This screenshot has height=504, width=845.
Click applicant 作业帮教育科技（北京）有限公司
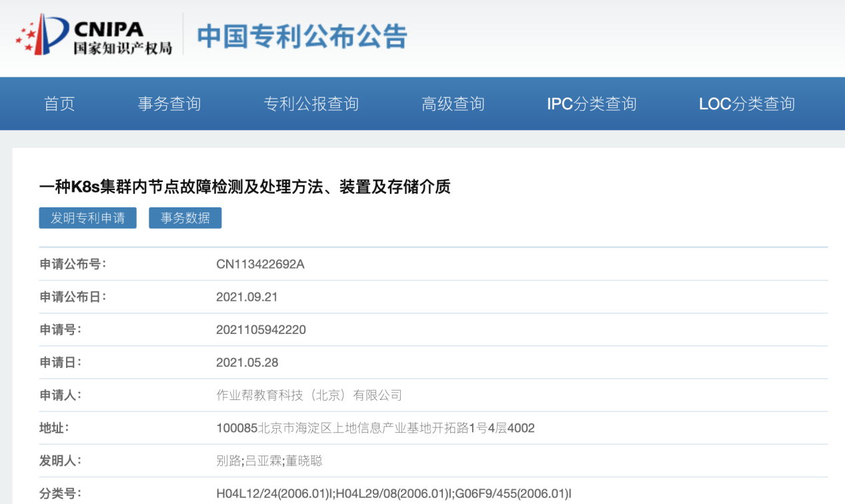tap(309, 395)
